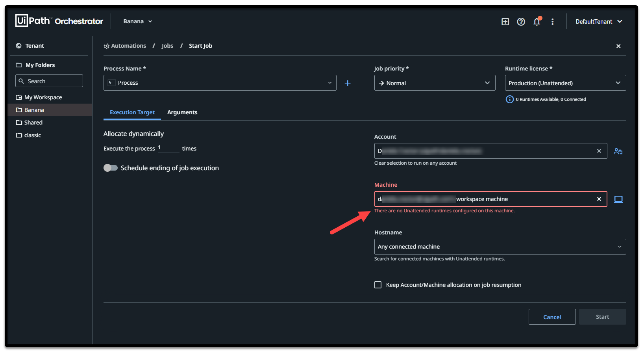Click the Process package icon in dropdown
The height and width of the screenshot is (353, 644).
pyautogui.click(x=111, y=83)
